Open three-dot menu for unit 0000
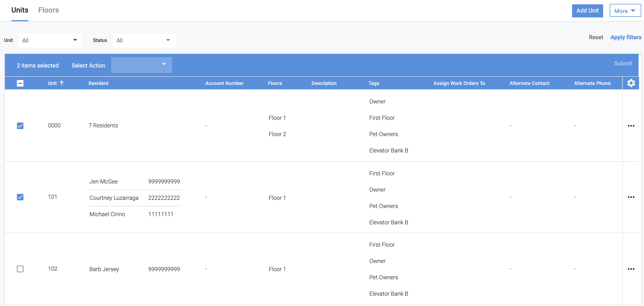Image resolution: width=644 pixels, height=306 pixels. [631, 126]
